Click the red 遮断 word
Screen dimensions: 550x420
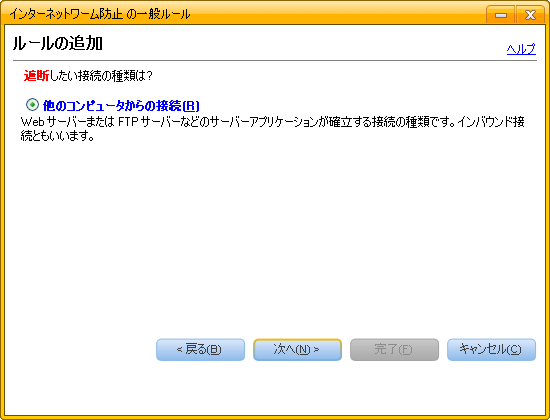(36, 76)
